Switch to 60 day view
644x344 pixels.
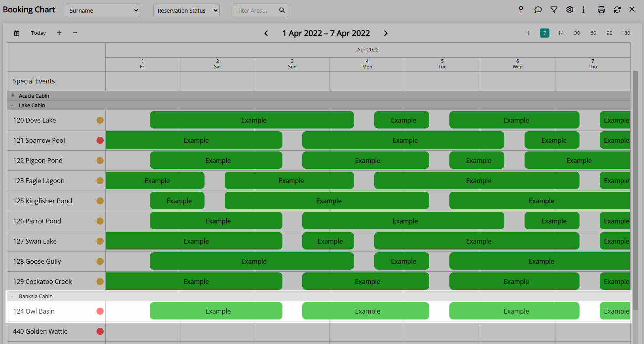pos(593,33)
